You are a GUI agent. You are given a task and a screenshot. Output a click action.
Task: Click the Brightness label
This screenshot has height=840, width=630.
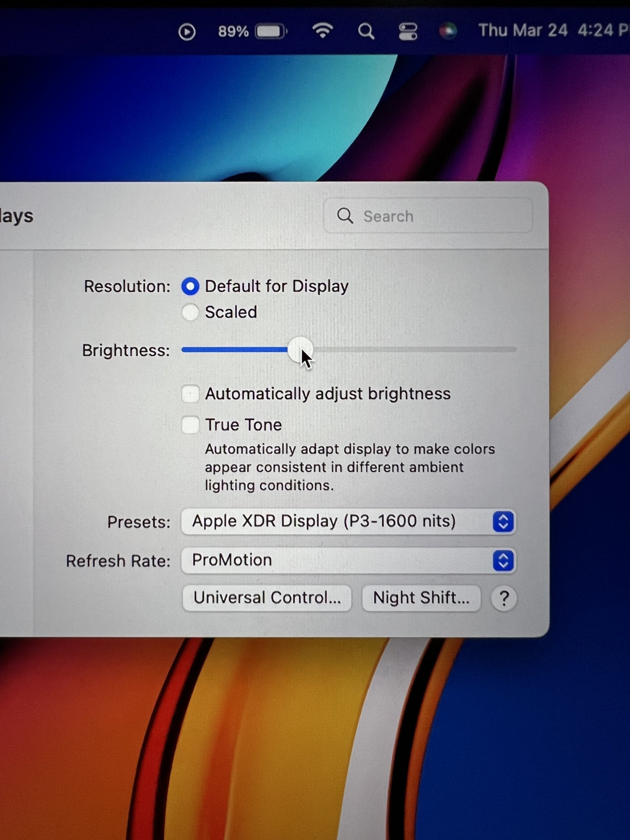[126, 350]
